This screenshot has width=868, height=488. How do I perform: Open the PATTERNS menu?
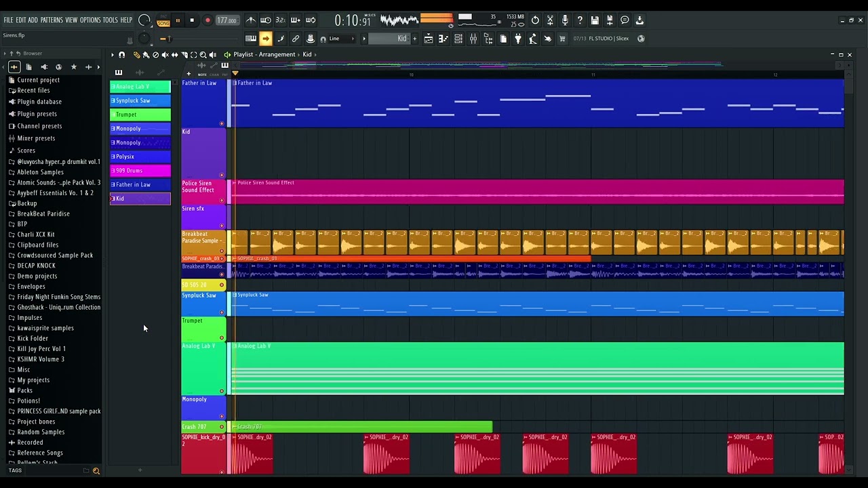pyautogui.click(x=52, y=20)
